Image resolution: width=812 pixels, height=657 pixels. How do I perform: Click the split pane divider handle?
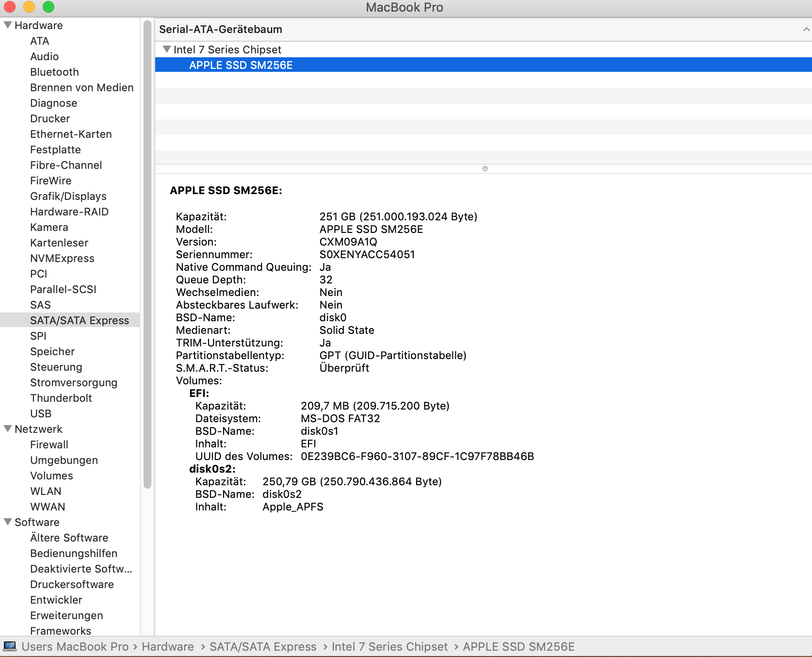click(x=485, y=169)
